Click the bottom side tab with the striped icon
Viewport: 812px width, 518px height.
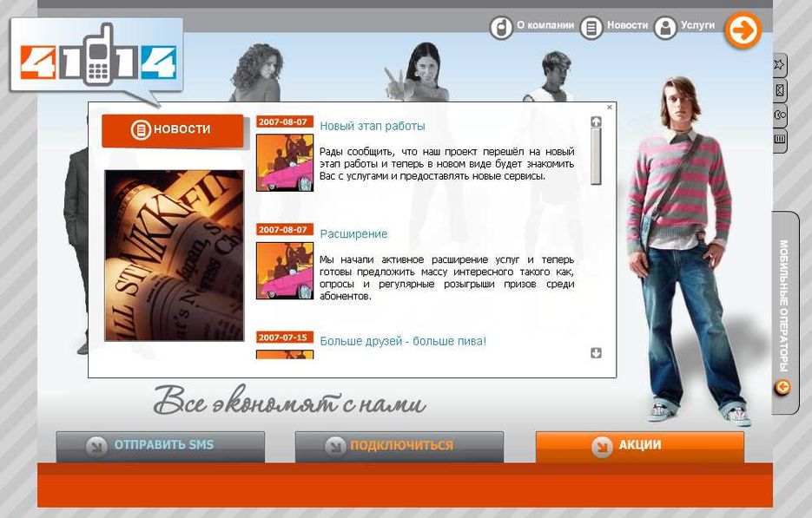[x=779, y=140]
